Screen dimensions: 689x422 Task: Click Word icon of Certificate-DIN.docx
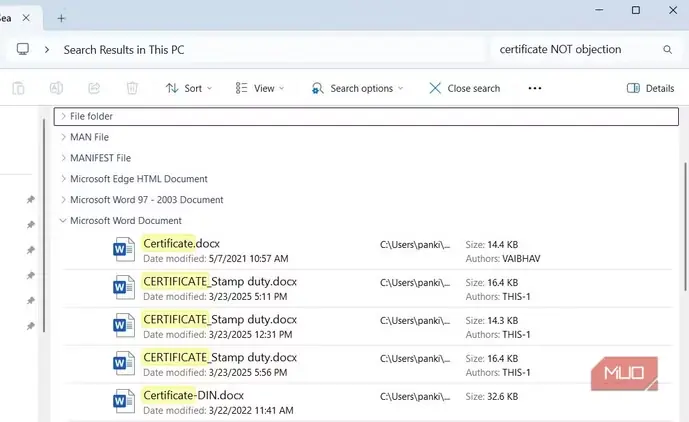124,401
